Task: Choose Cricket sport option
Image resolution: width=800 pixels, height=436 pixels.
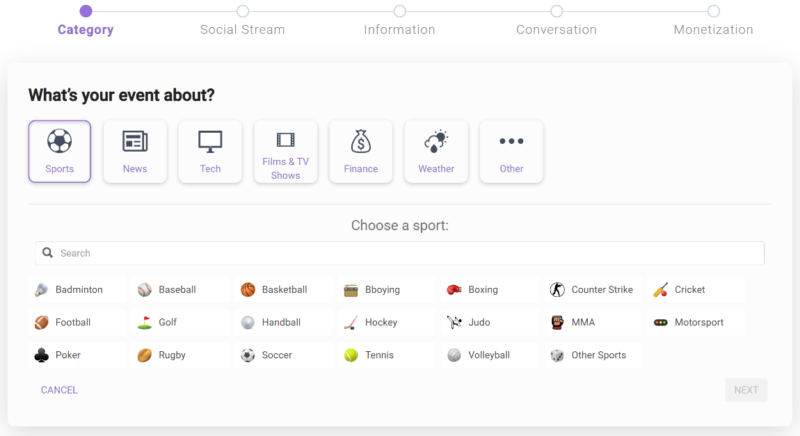Action: [x=696, y=290]
